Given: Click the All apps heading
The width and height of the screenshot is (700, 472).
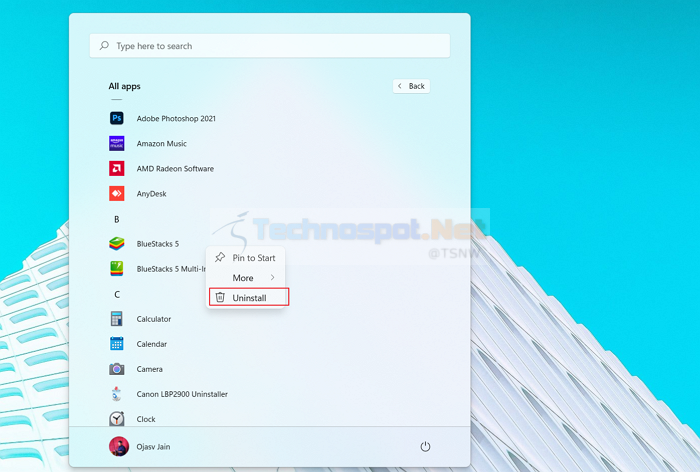Looking at the screenshot, I should click(x=125, y=86).
